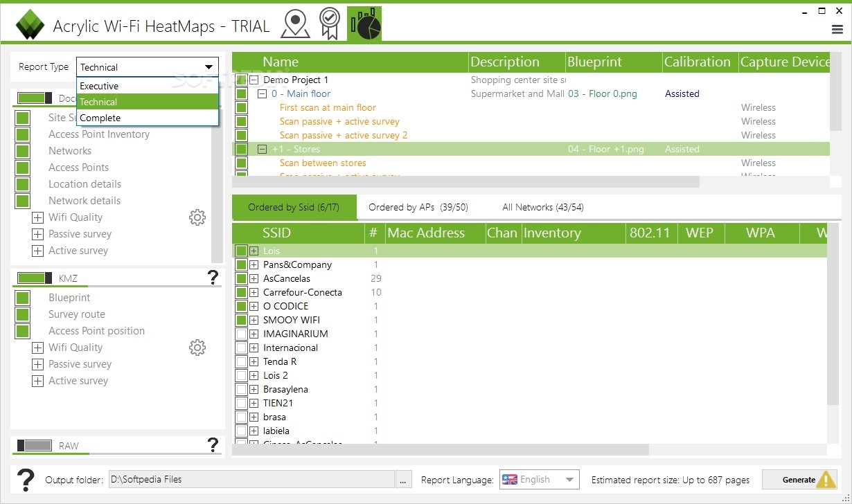Uncheck the Network details checkbox
Image resolution: width=852 pixels, height=504 pixels.
(x=23, y=201)
